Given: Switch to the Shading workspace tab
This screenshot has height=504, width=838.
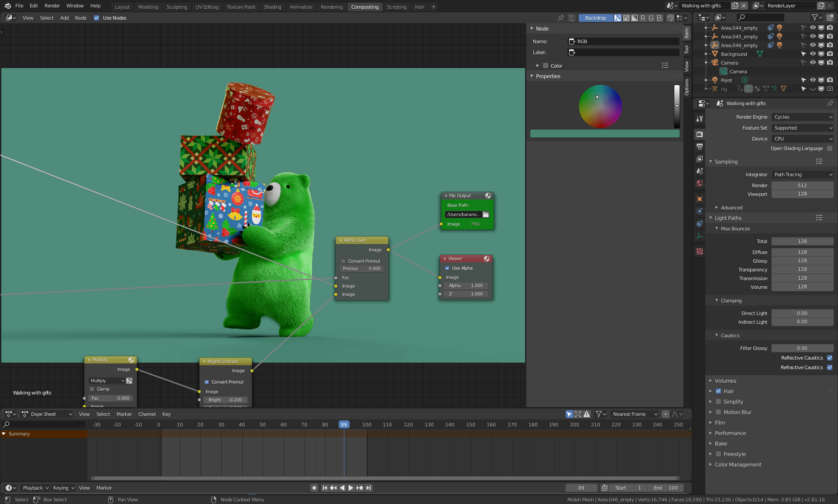Looking at the screenshot, I should tap(272, 7).
